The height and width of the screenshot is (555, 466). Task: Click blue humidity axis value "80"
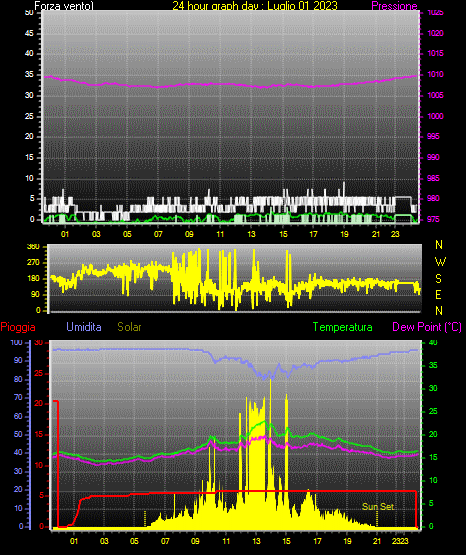point(18,379)
